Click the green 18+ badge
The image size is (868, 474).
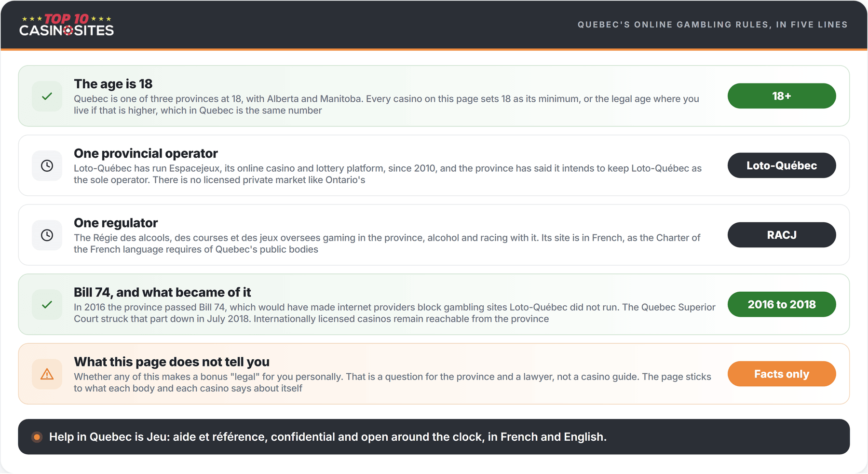coord(782,96)
